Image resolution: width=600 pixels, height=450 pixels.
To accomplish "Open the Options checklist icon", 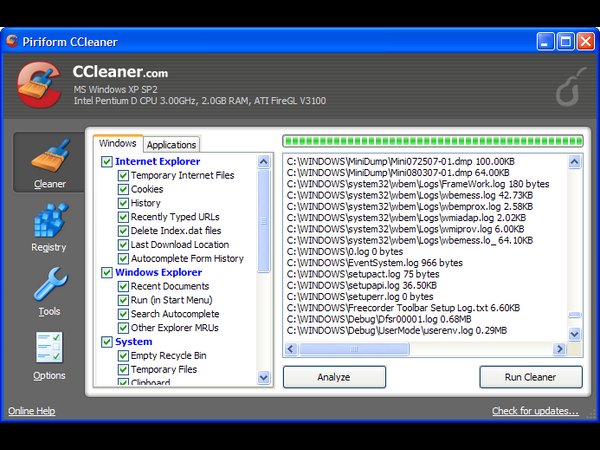I will 49,349.
